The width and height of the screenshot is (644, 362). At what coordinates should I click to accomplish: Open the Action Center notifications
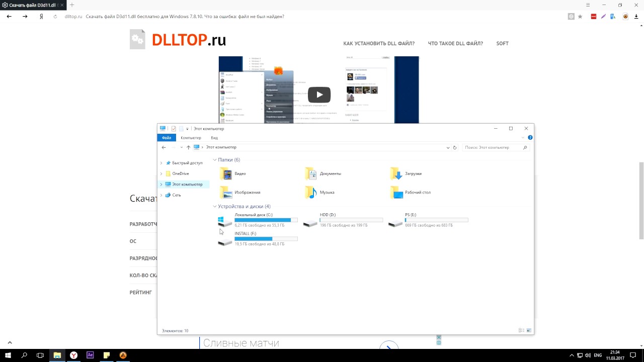tap(633, 355)
